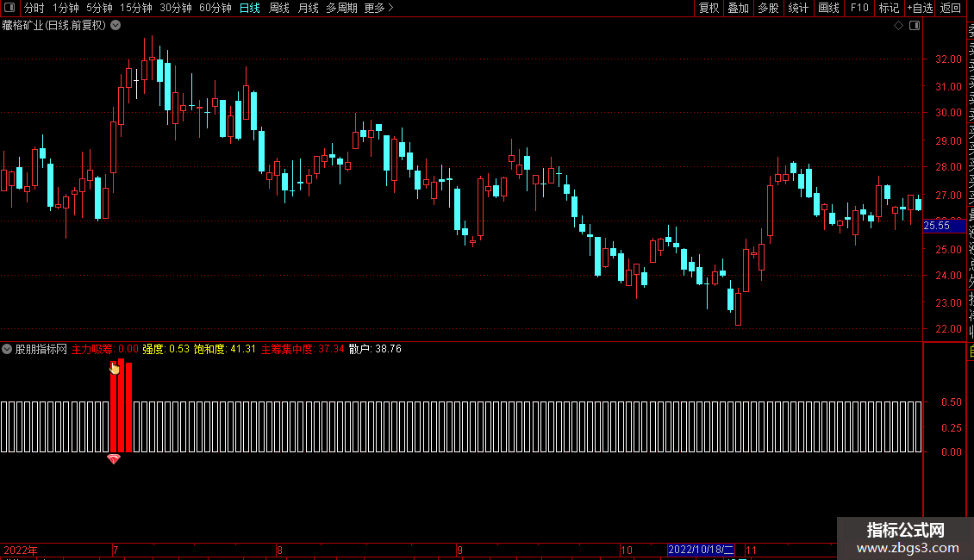The image size is (974, 560).
Task: Select the 1分钟 period
Action: [66, 8]
